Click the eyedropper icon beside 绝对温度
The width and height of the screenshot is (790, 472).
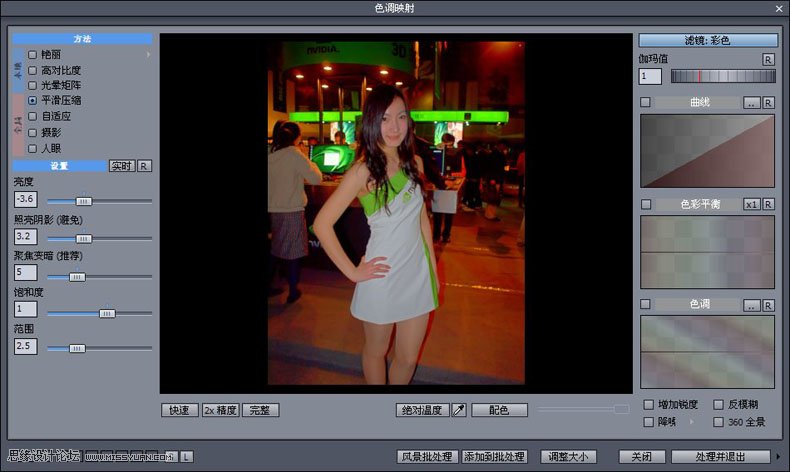[459, 410]
